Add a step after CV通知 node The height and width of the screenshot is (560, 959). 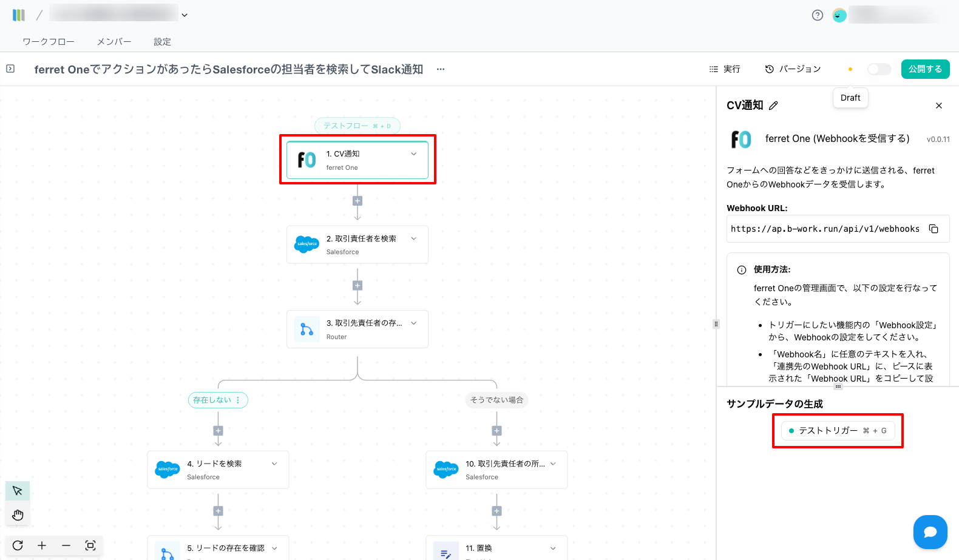(358, 201)
